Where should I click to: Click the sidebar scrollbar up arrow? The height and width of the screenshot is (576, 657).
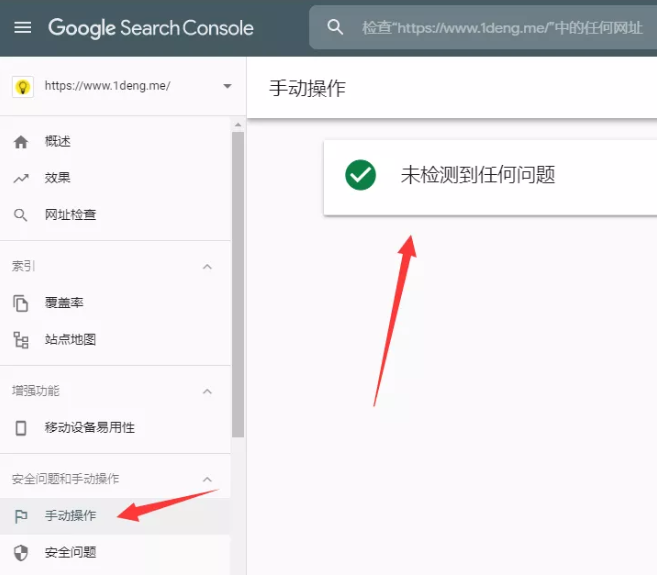pos(238,125)
